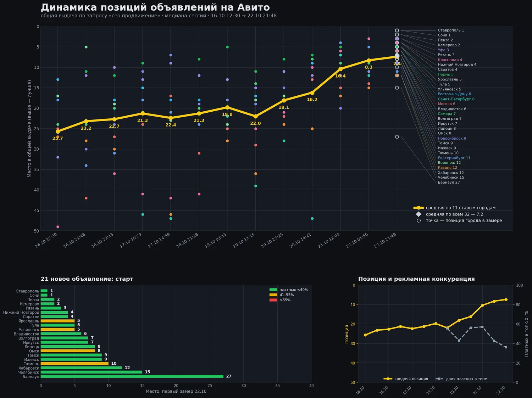The width and height of the screenshot is (532, 398).
Task: Click the «Санкт-Петербург 6» city label
Action: (x=456, y=99)
